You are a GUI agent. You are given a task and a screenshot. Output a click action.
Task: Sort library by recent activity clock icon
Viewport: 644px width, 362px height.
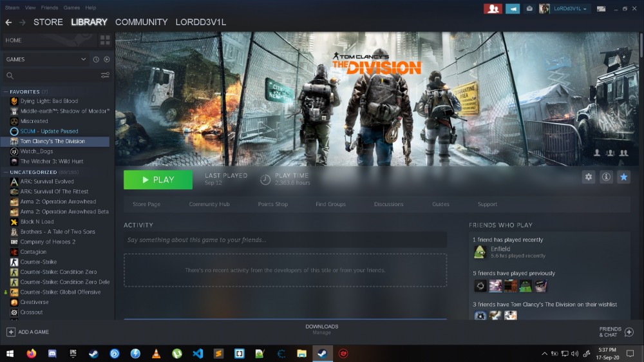point(96,59)
